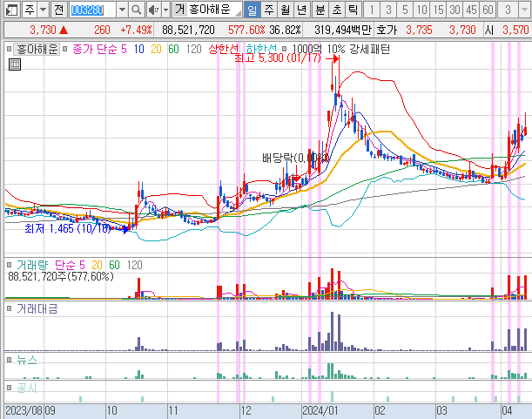
Task: Click the custom interval value field
Action: (x=508, y=10)
